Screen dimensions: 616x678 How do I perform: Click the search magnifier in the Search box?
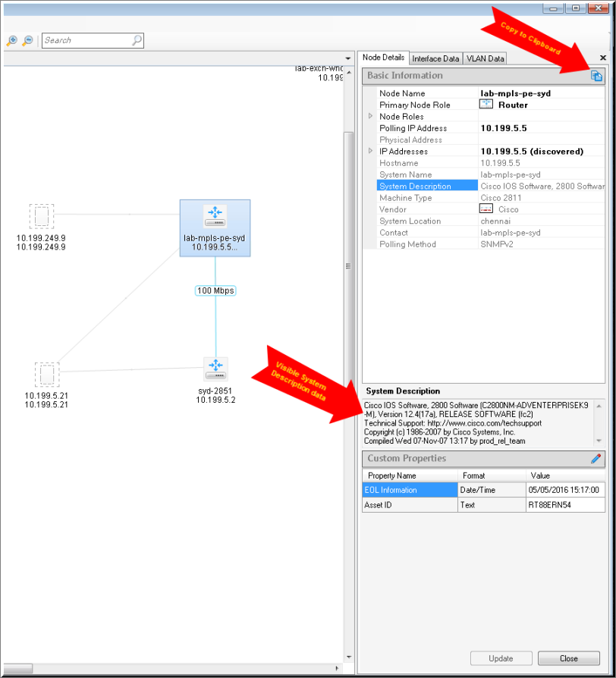point(137,40)
